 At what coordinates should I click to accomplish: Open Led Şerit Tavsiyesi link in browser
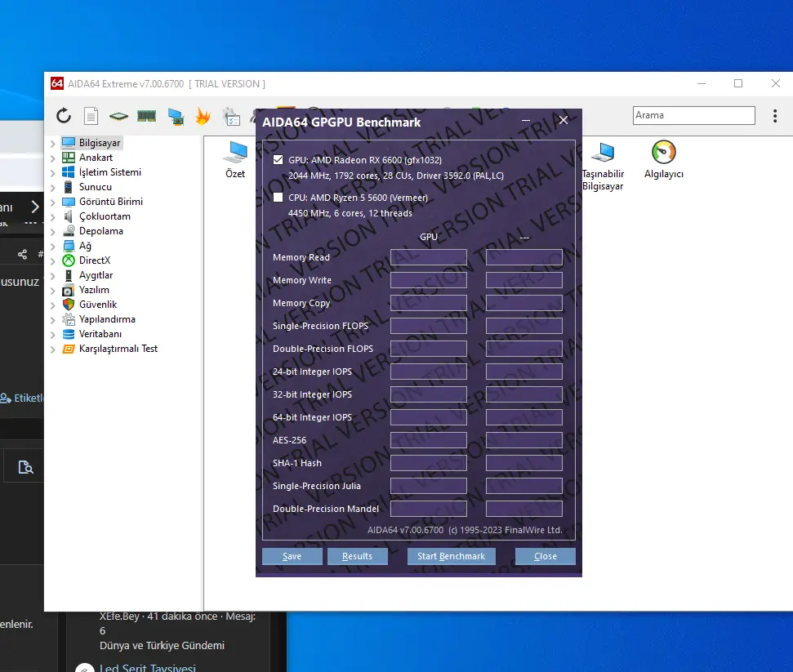148,667
